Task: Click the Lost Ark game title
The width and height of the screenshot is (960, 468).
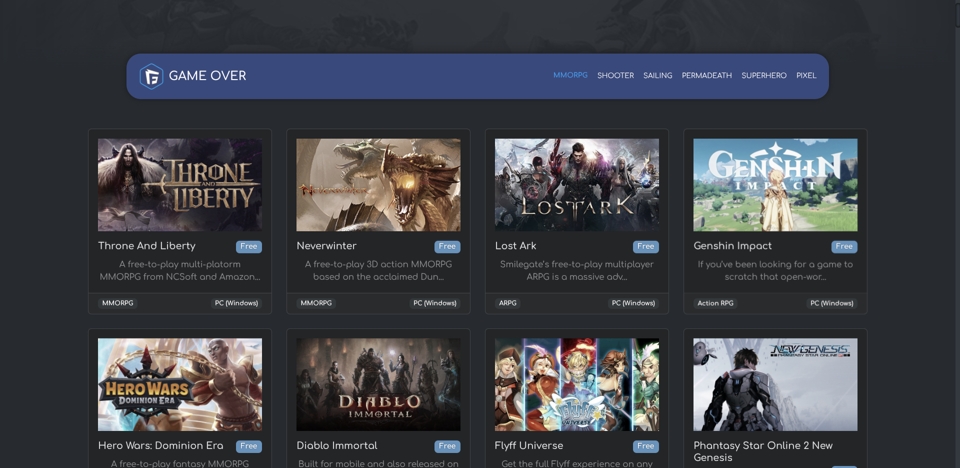Action: pos(516,246)
